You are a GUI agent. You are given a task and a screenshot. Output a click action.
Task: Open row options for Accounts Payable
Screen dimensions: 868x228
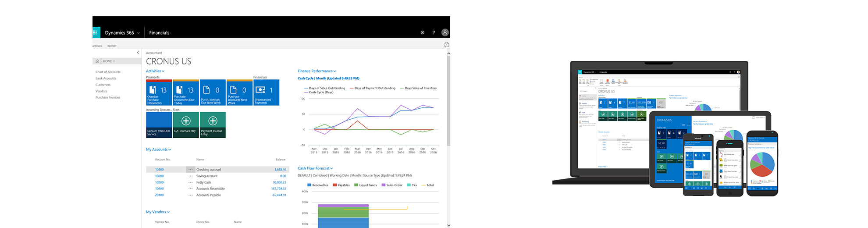191,195
